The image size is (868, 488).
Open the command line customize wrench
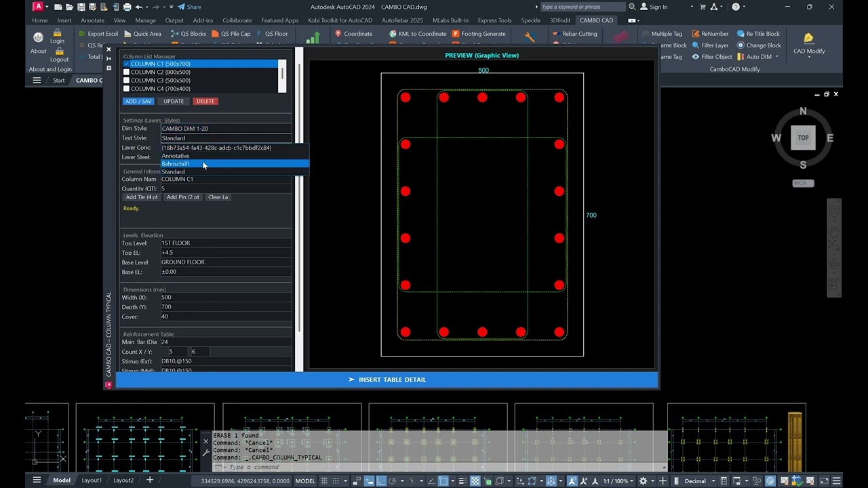(x=206, y=453)
